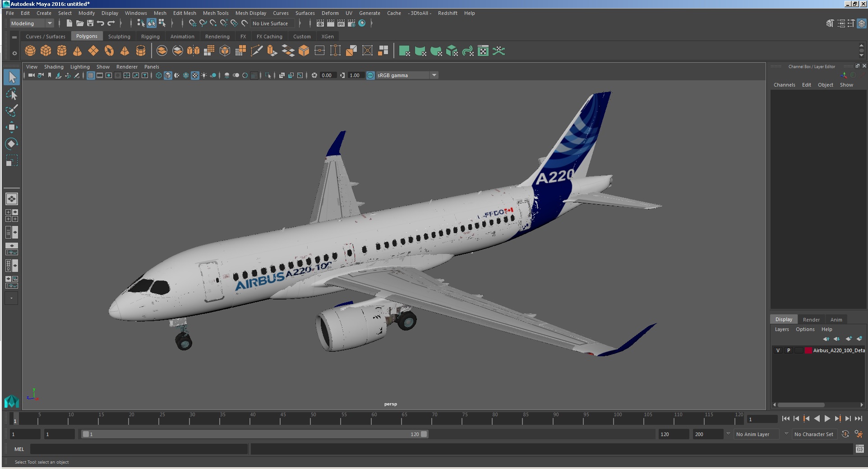Switch to the Rigging shelf tab
This screenshot has height=469, width=868.
(x=150, y=37)
